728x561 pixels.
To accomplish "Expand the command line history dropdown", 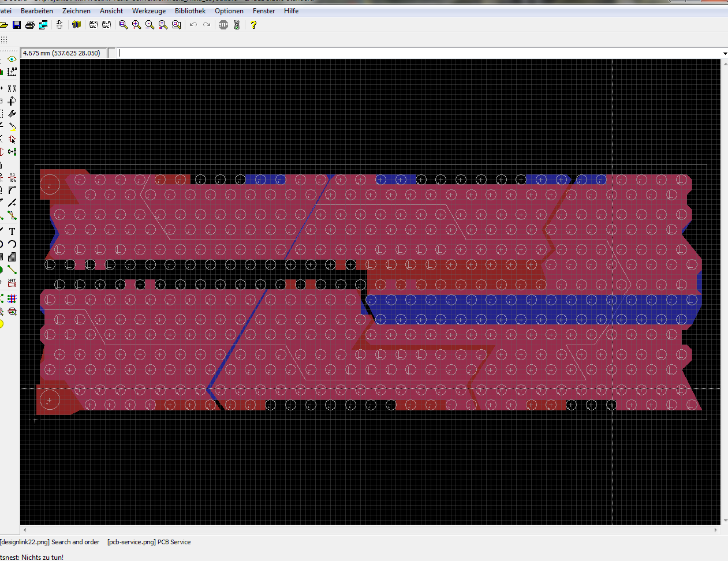I will pos(725,54).
